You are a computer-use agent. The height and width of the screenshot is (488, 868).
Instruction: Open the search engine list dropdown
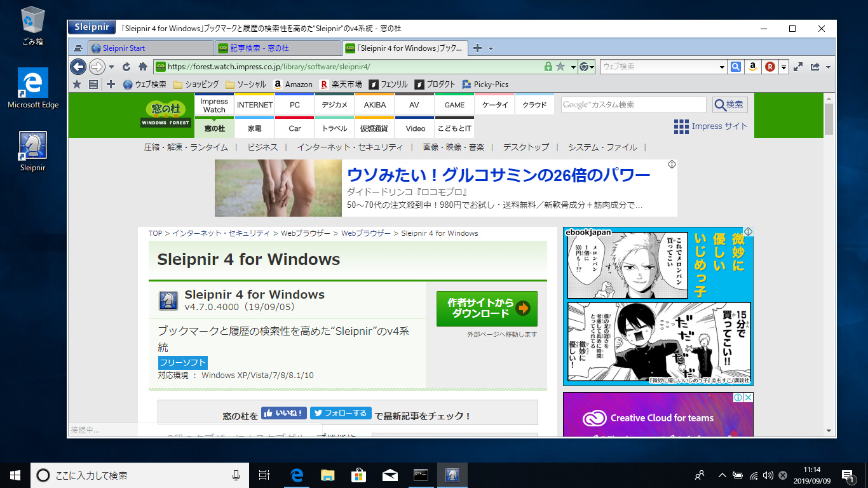784,66
